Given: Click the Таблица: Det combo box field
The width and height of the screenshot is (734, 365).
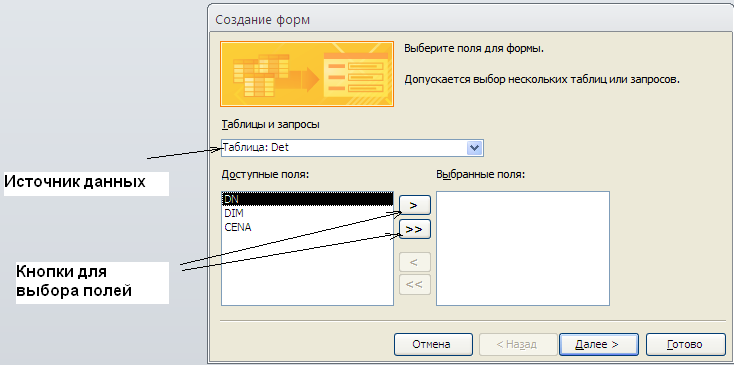Looking at the screenshot, I should (352, 148).
